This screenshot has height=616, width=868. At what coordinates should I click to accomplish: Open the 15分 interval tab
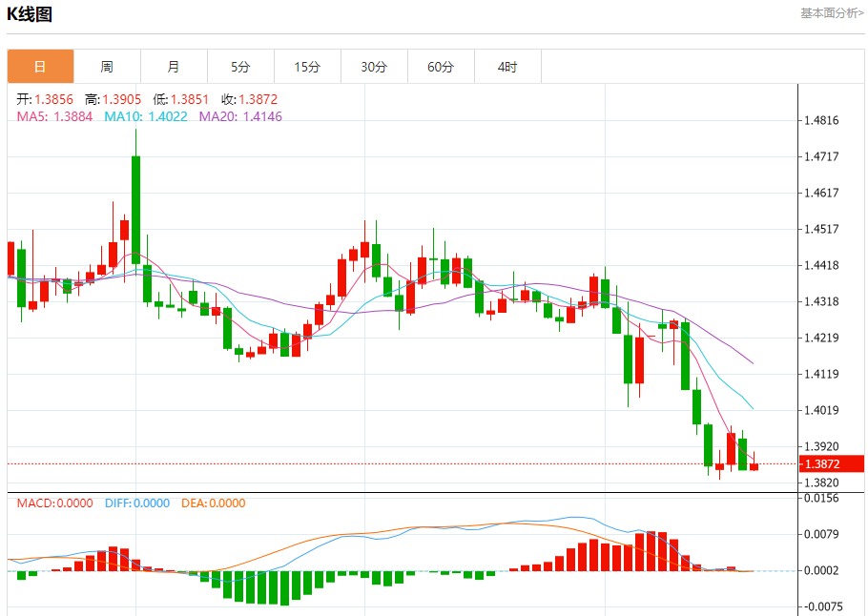308,67
